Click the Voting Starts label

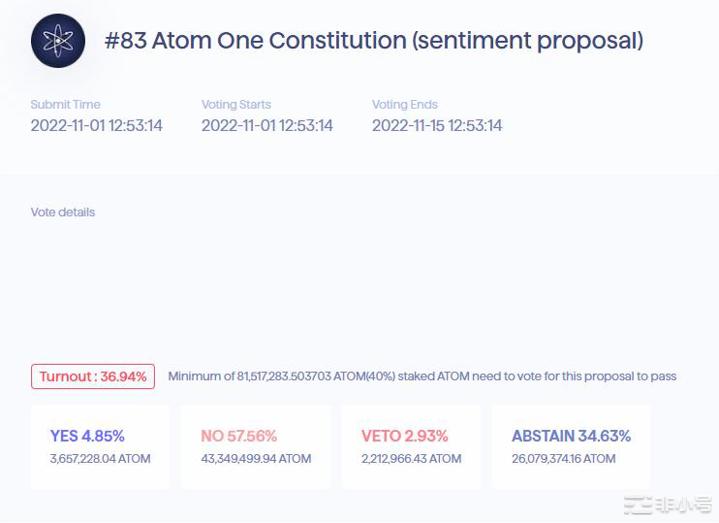pos(236,104)
